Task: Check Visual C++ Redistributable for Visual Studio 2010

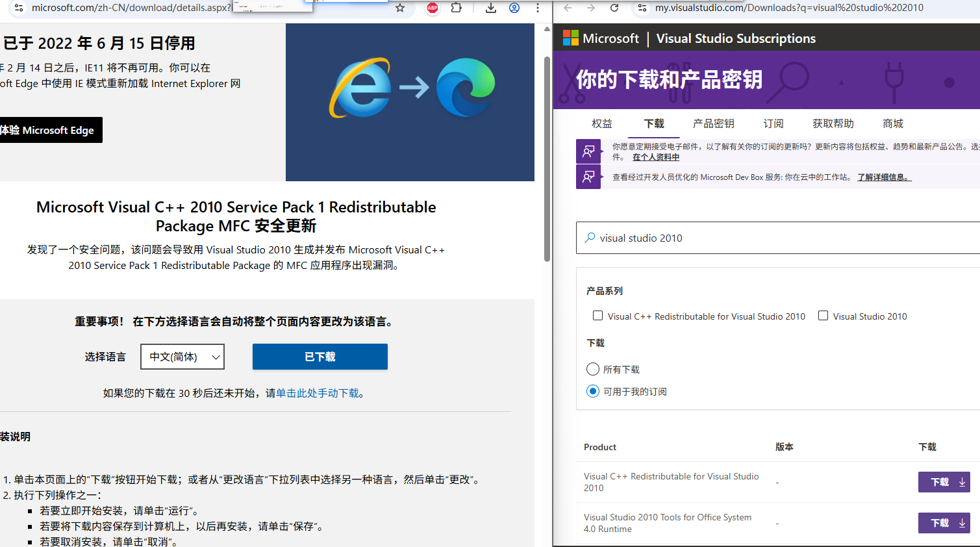Action: point(597,316)
